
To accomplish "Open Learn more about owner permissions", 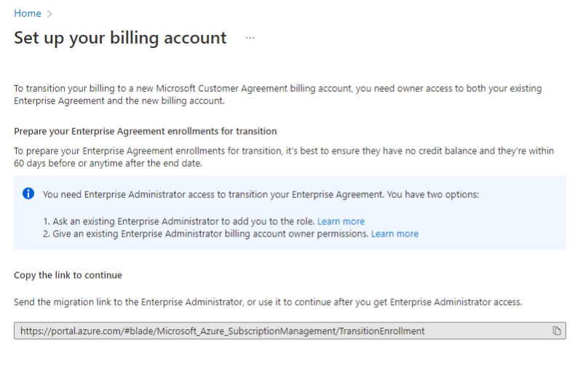I will (394, 234).
